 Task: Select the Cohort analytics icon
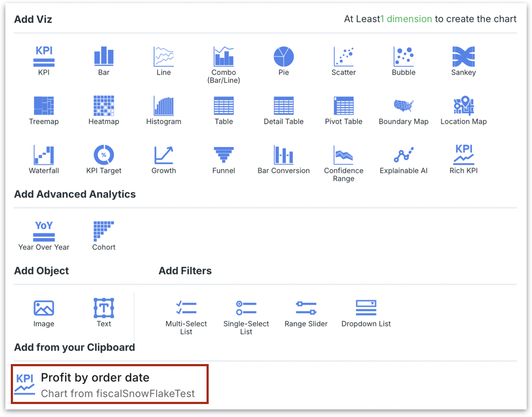coord(104,231)
